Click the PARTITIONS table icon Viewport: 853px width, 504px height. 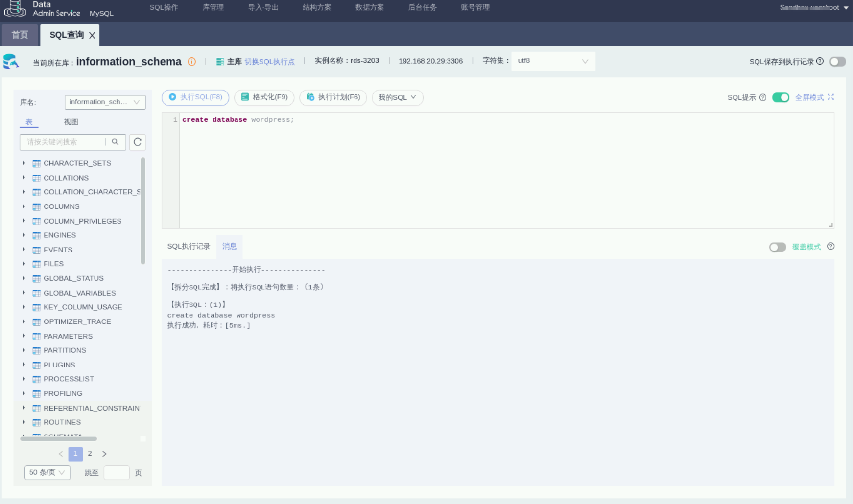(37, 350)
